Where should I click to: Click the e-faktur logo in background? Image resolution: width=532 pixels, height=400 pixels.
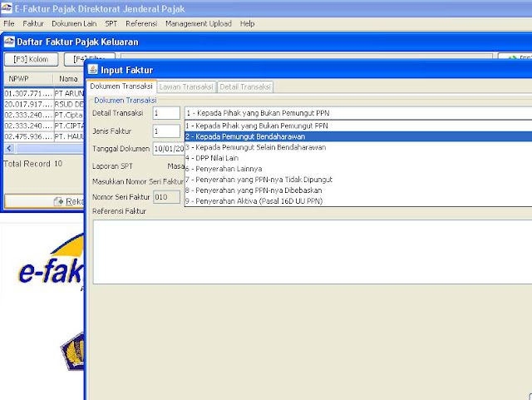pos(50,263)
